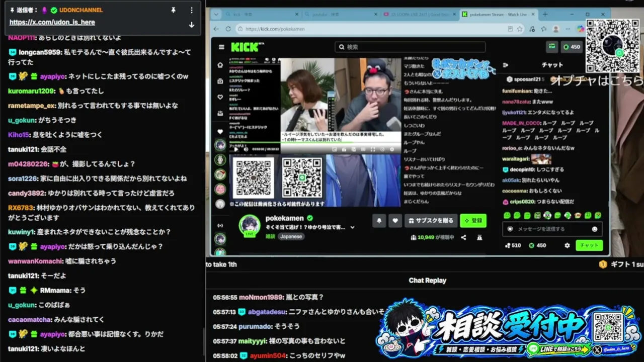644x362 pixels.
Task: Open Browse in the Kick sidebar
Action: point(220,81)
